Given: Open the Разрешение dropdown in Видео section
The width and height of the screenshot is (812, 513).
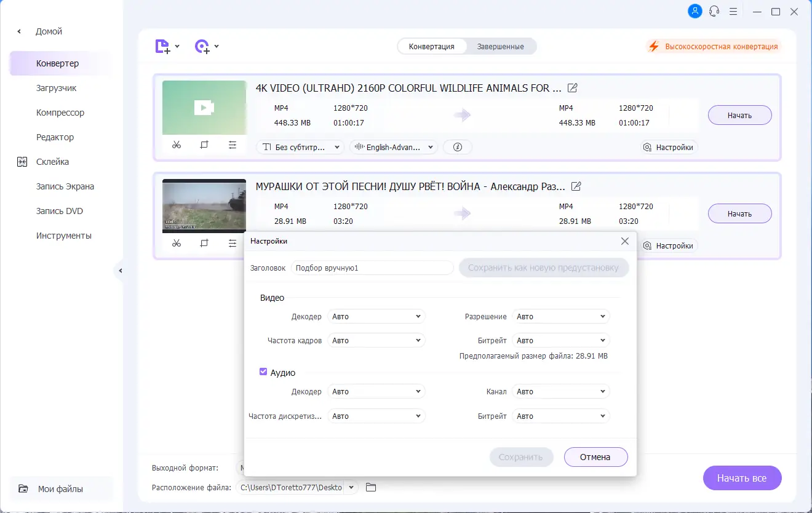Looking at the screenshot, I should click(x=560, y=316).
